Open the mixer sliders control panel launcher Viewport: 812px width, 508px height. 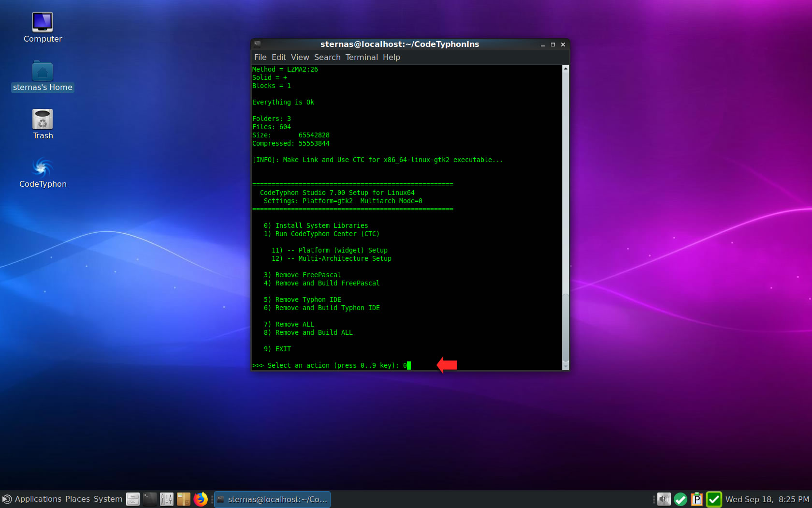click(167, 499)
